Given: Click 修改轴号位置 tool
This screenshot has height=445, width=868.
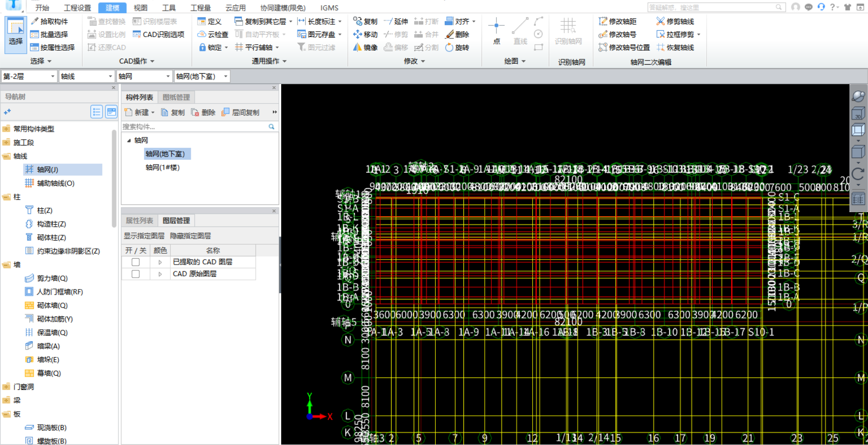Looking at the screenshot, I should click(x=624, y=47).
